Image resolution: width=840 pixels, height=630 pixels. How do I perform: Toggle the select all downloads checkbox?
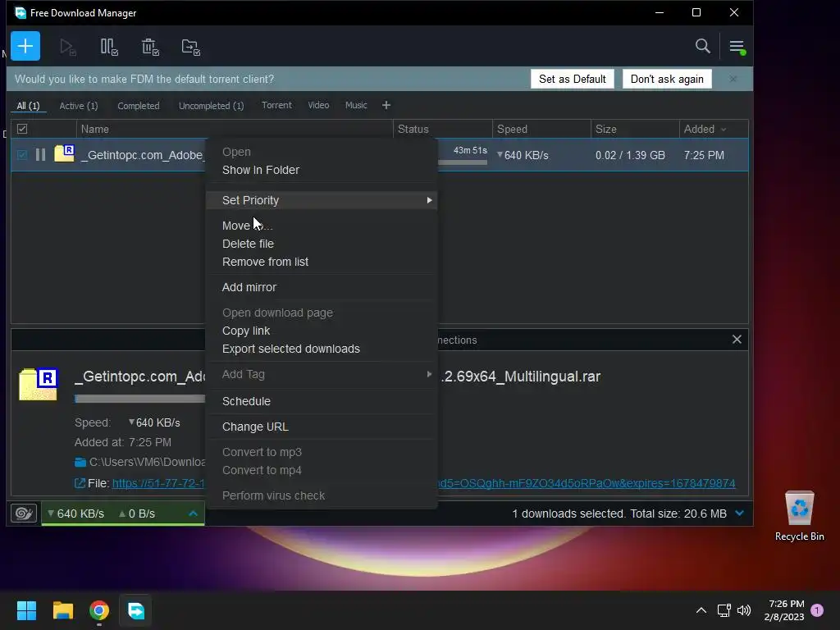click(x=22, y=129)
